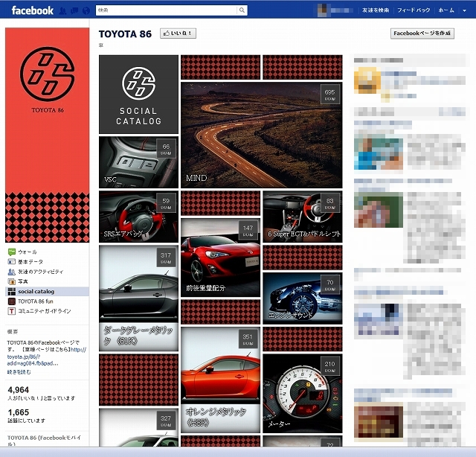The image size is (476, 457).
Task: Open messages icon in header
Action: (74, 11)
